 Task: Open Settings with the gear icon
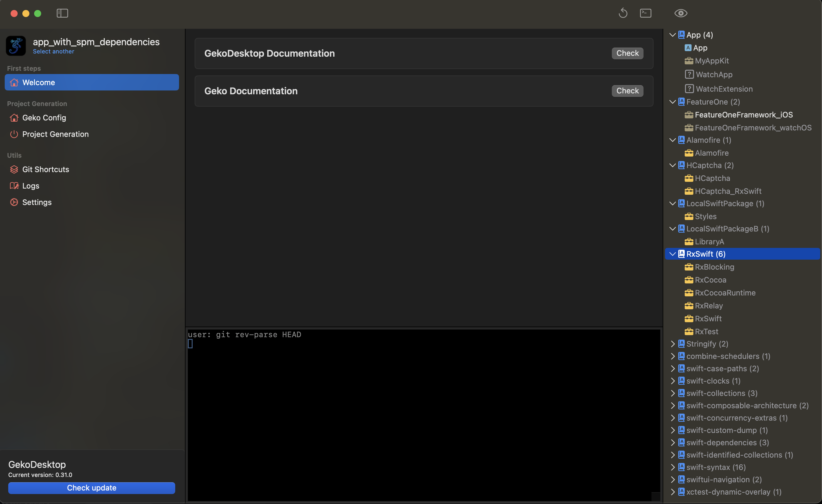[x=37, y=202]
